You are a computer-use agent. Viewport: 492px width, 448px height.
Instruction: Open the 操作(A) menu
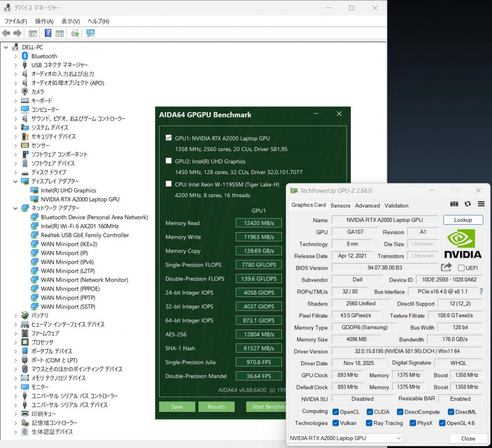point(44,21)
